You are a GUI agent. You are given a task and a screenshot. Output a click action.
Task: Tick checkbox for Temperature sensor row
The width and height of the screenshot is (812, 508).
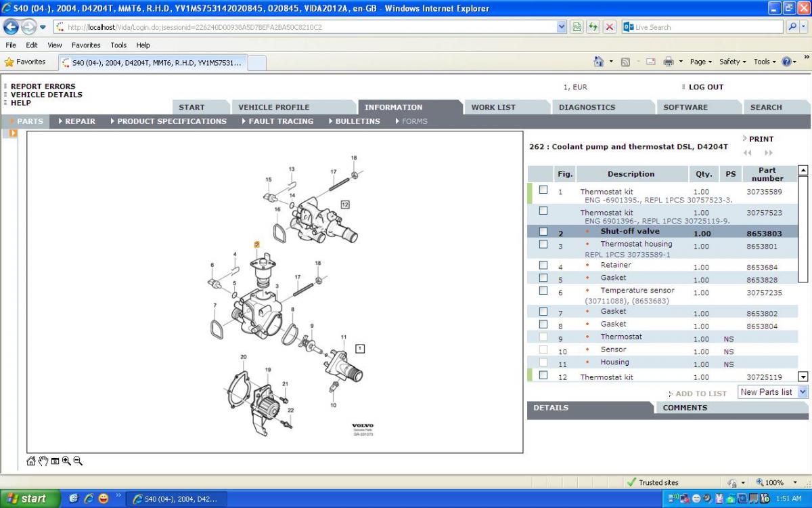point(543,291)
